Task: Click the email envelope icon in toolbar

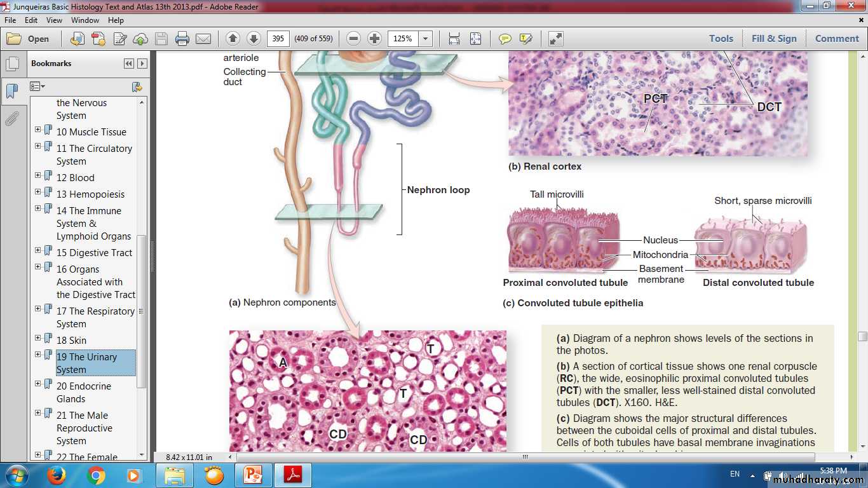Action: tap(203, 39)
